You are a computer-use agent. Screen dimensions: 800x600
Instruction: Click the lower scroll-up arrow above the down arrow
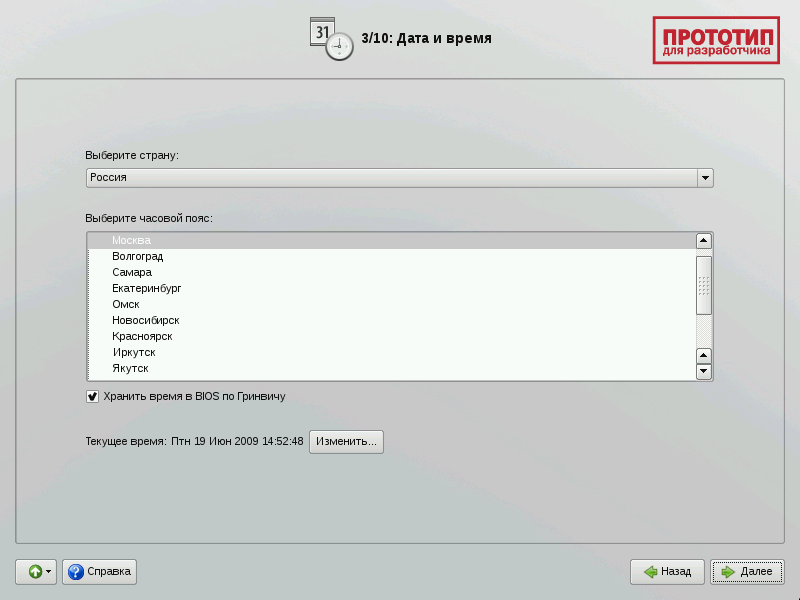(704, 356)
